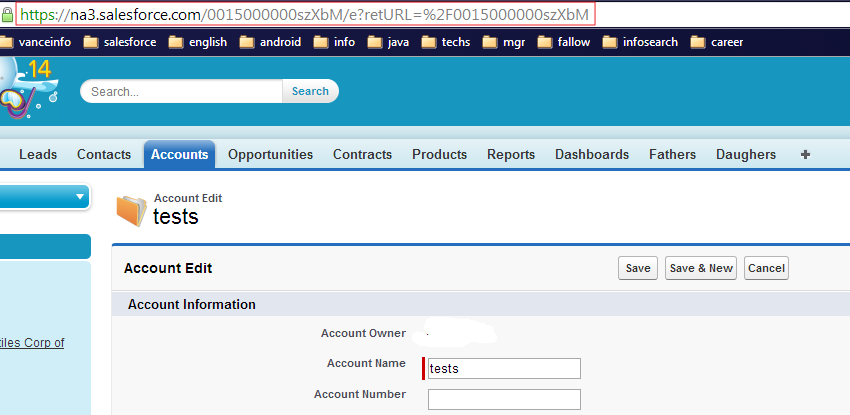
Task: Click the Save button
Action: (x=638, y=268)
